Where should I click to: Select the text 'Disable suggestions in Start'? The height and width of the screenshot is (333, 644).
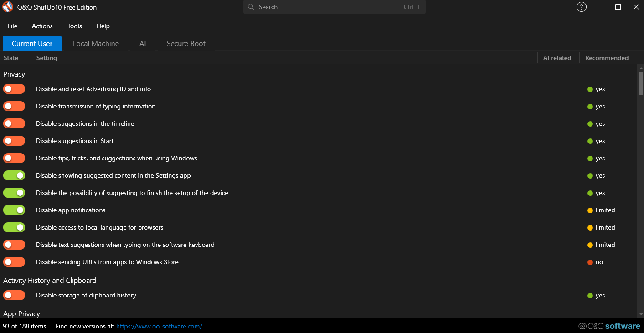[75, 141]
